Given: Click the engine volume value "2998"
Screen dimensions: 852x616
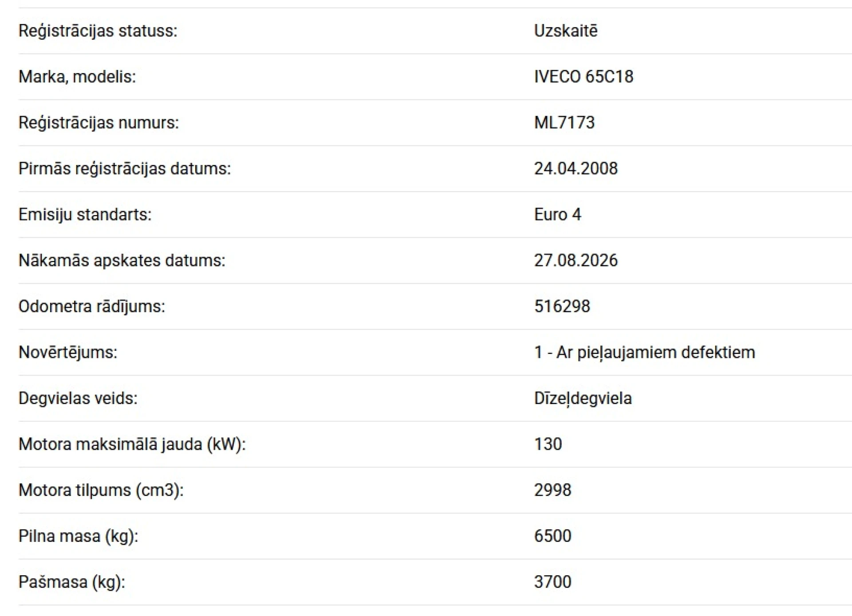Looking at the screenshot, I should (552, 490).
